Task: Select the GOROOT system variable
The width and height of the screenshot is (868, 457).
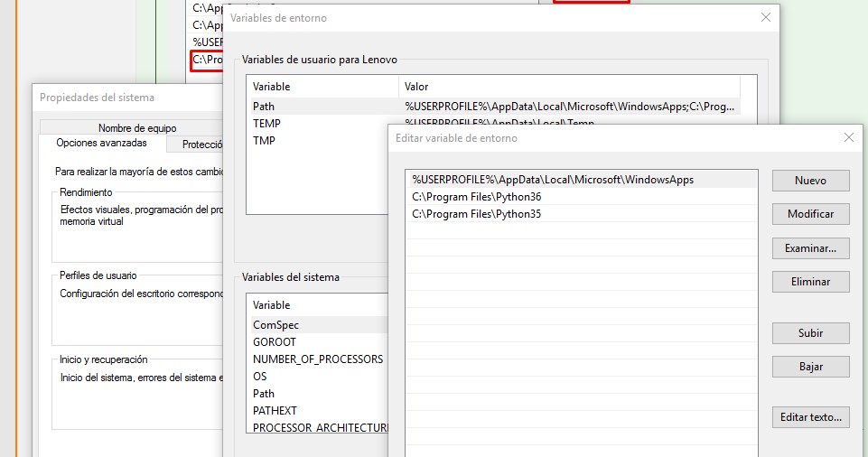Action: pos(275,342)
